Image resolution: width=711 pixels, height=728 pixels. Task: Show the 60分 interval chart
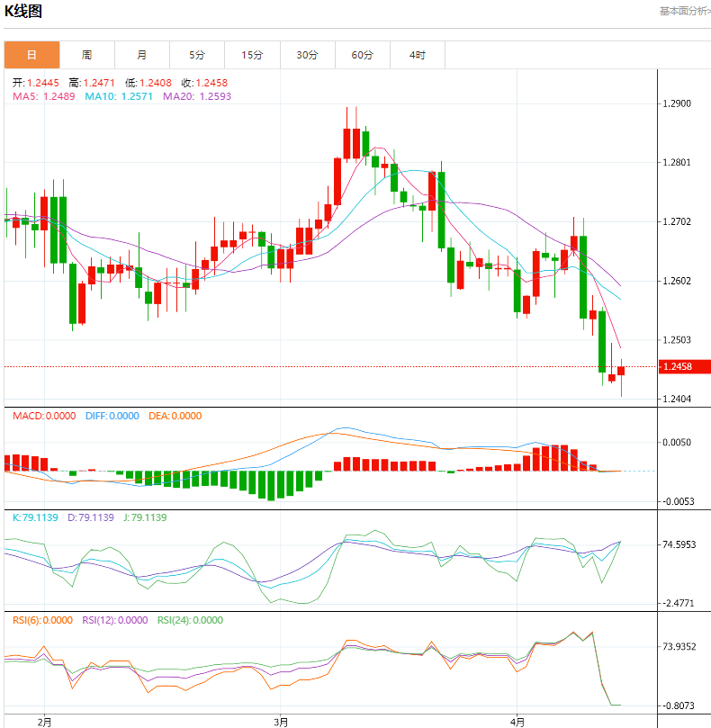(x=363, y=55)
